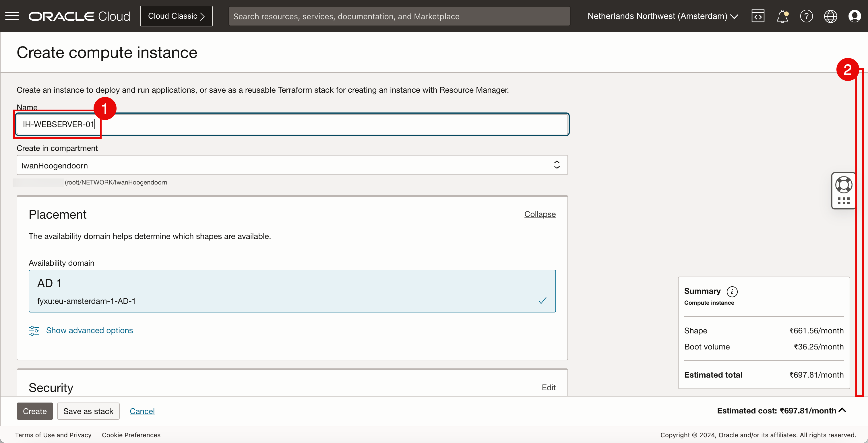This screenshot has height=443, width=868.
Task: Click Edit in the Security section
Action: [x=548, y=387]
